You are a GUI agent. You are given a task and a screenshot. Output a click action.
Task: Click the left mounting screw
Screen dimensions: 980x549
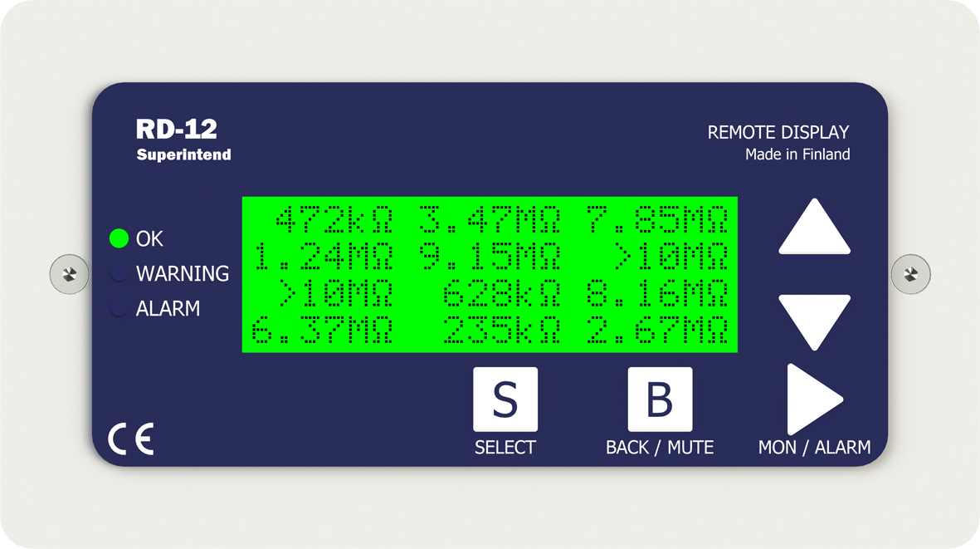(x=69, y=274)
